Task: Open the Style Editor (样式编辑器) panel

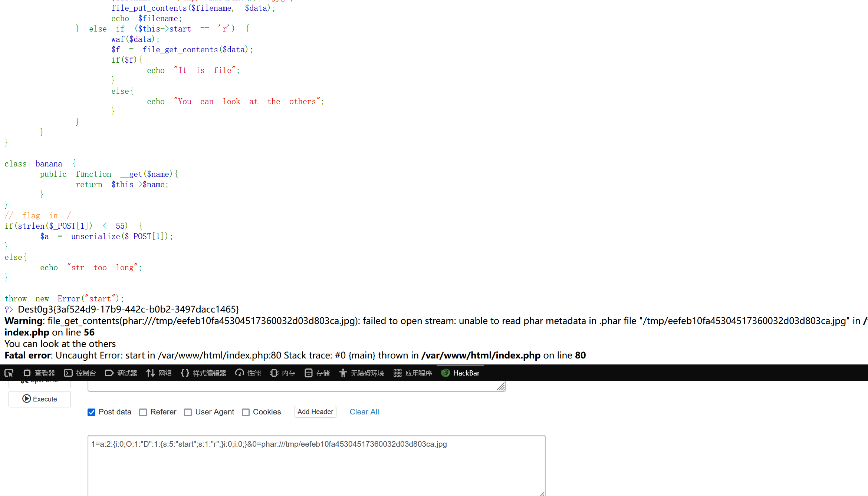Action: [x=204, y=373]
